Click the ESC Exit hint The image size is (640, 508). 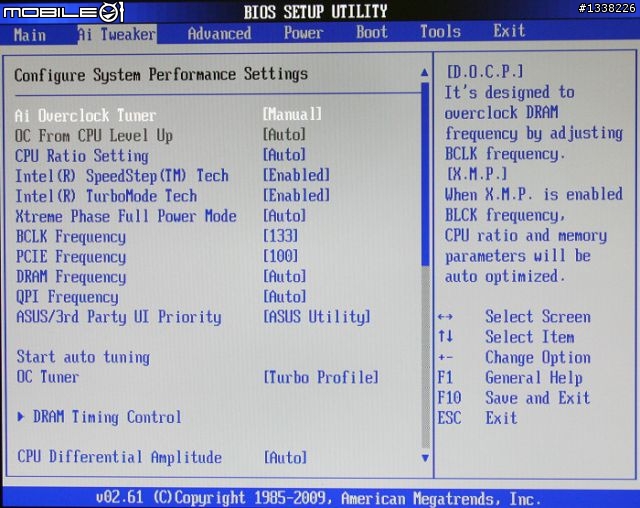[x=477, y=418]
